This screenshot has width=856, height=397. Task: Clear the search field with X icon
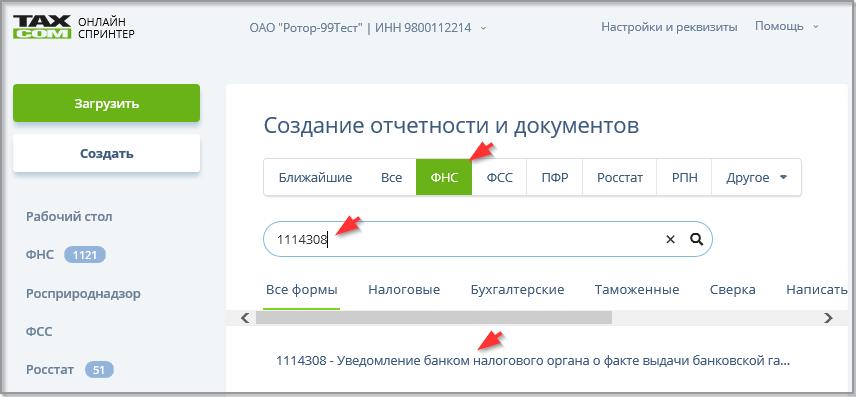(x=670, y=239)
